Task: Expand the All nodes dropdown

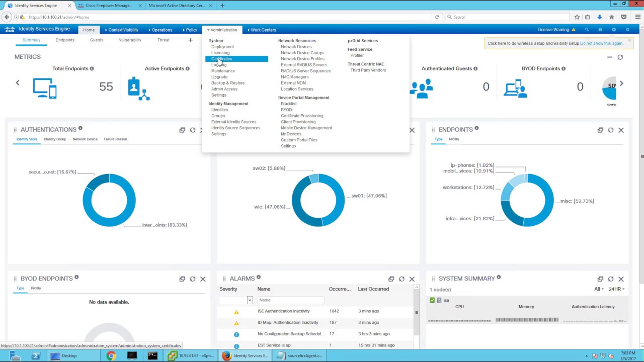Action: (x=599, y=289)
